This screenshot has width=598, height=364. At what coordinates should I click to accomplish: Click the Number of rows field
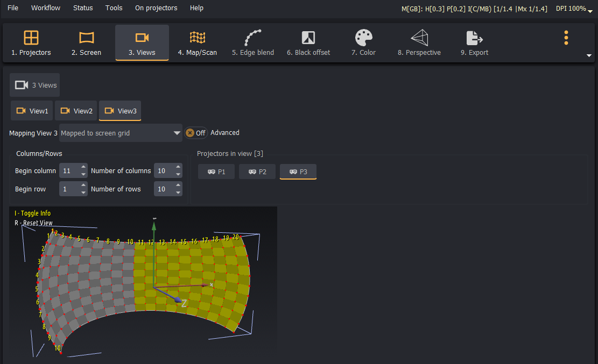(x=164, y=189)
